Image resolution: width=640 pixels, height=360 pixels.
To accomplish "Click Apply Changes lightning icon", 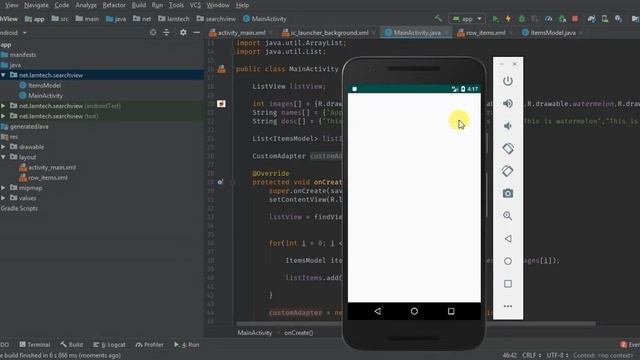I will 508,19.
